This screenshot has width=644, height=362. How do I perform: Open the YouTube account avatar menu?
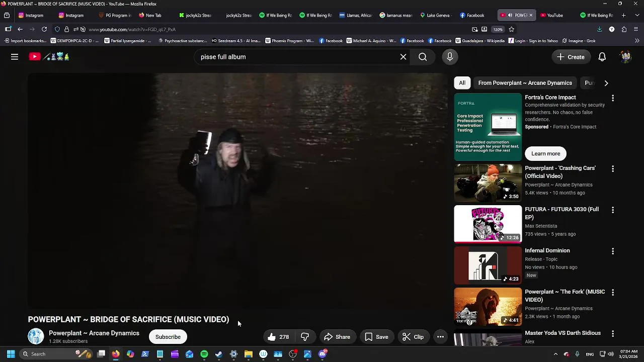(x=625, y=57)
